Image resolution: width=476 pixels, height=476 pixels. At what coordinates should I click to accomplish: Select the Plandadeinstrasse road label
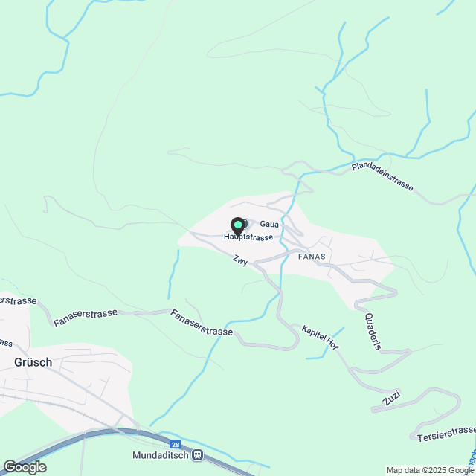(x=382, y=177)
